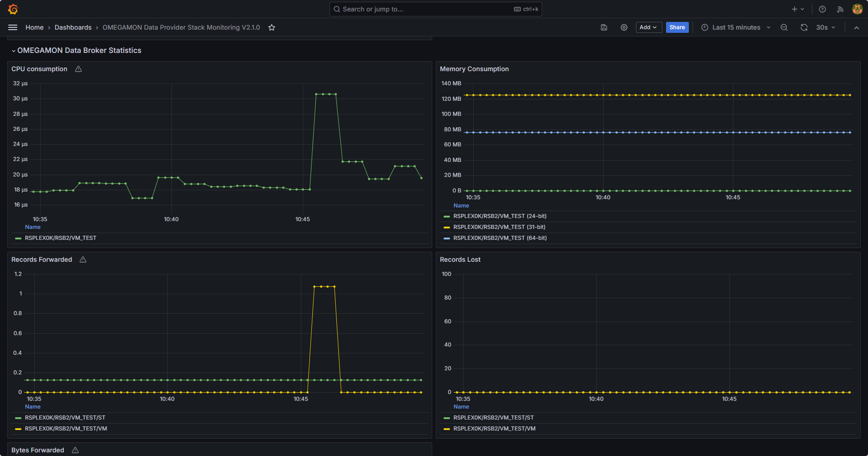Toggle the hamburger navigation menu
The image size is (868, 456).
click(13, 27)
